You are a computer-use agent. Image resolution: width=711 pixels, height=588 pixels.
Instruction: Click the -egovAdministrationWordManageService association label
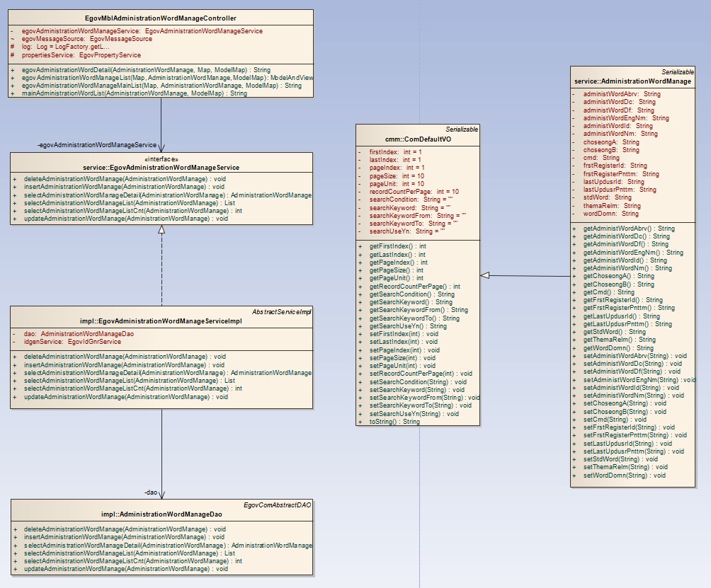click(96, 144)
